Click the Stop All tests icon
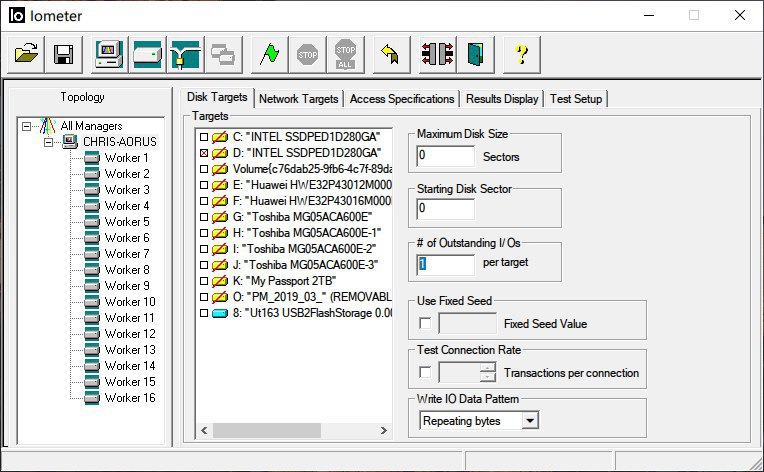Screen dimensions: 764x472 tap(345, 54)
